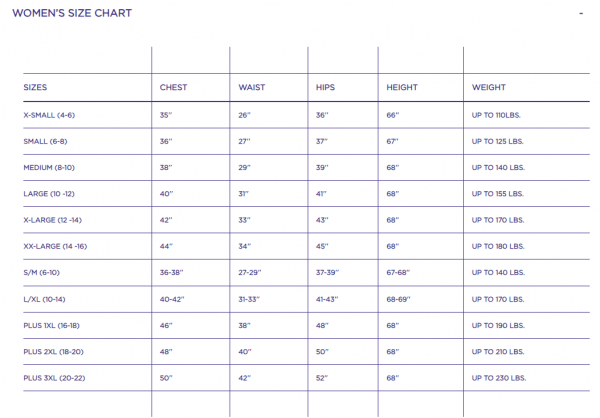Click the UP TO 230 LBS. weight cell
Screen dimensions: 600x418
[x=501, y=377]
